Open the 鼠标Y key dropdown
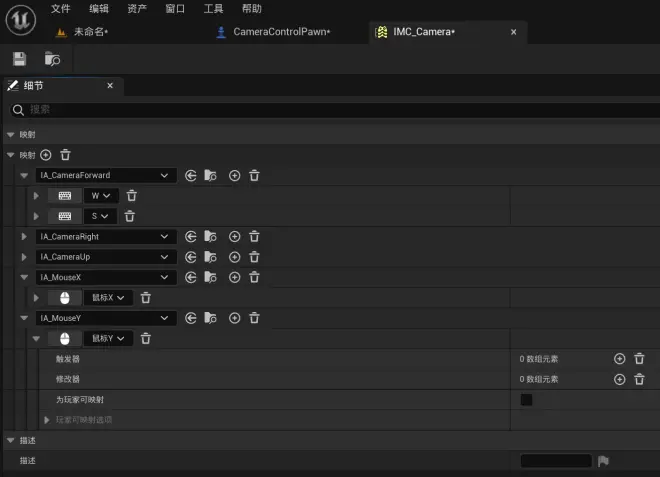Image resolution: width=660 pixels, height=477 pixels. [108, 338]
